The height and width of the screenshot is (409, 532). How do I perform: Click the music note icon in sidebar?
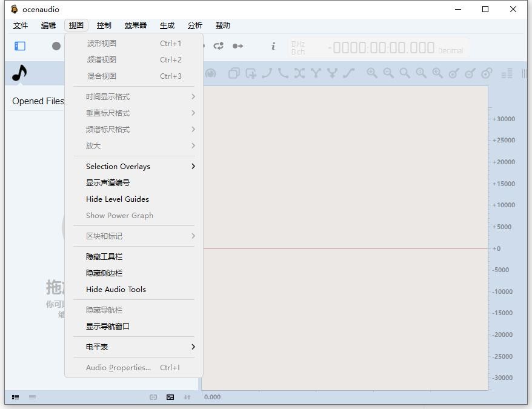19,73
